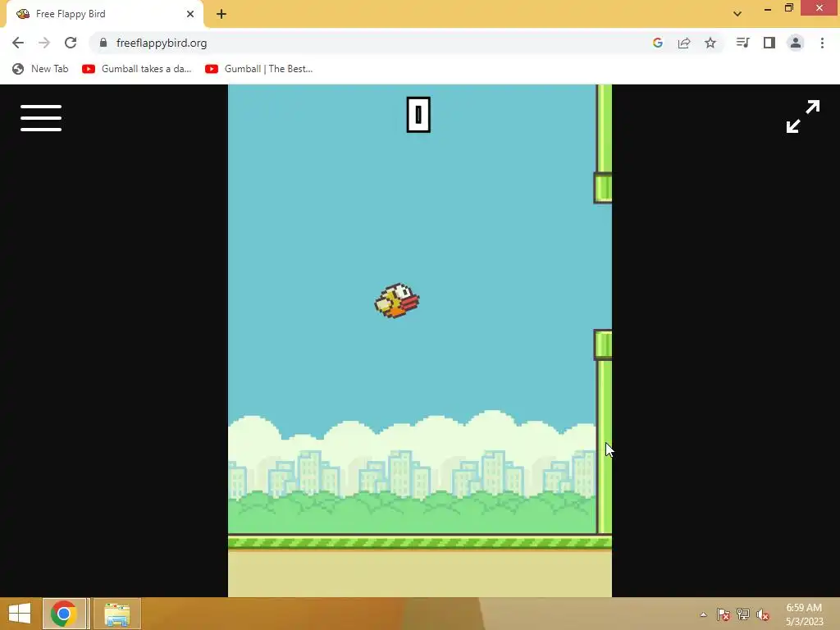Click the Chrome icon in the taskbar
Image resolution: width=840 pixels, height=630 pixels.
(x=64, y=614)
